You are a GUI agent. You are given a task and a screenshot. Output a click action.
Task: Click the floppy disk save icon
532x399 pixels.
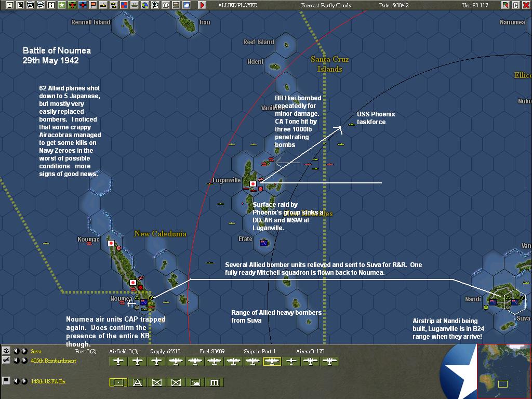(x=10, y=5)
